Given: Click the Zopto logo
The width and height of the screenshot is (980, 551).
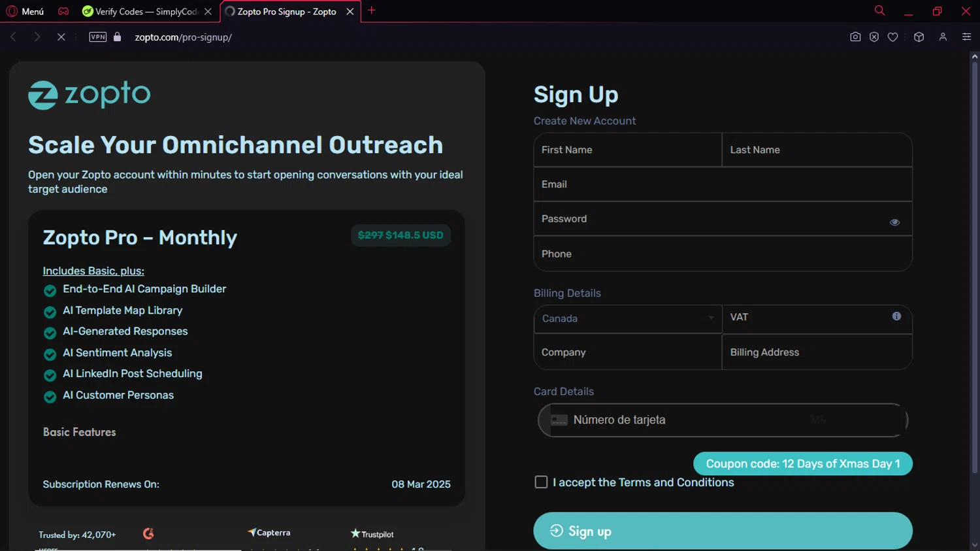Looking at the screenshot, I should [90, 95].
